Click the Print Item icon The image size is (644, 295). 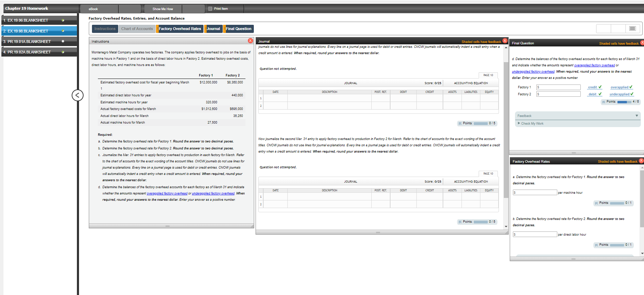pyautogui.click(x=210, y=9)
